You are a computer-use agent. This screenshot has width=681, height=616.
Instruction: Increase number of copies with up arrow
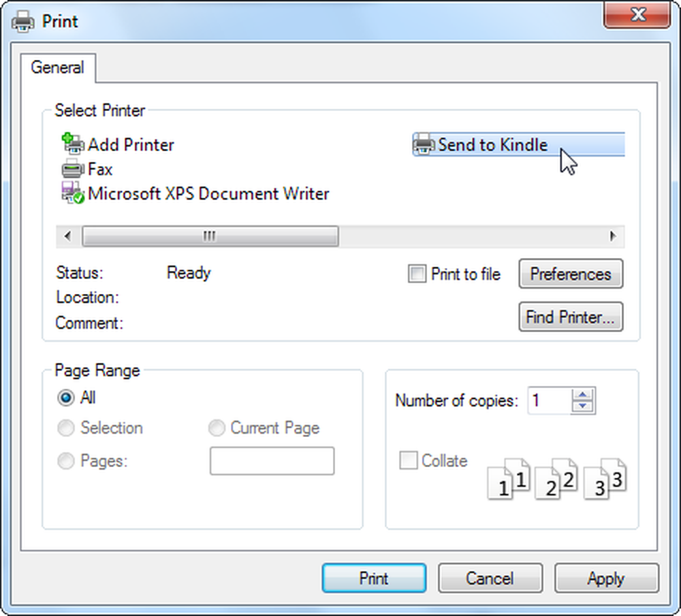582,394
